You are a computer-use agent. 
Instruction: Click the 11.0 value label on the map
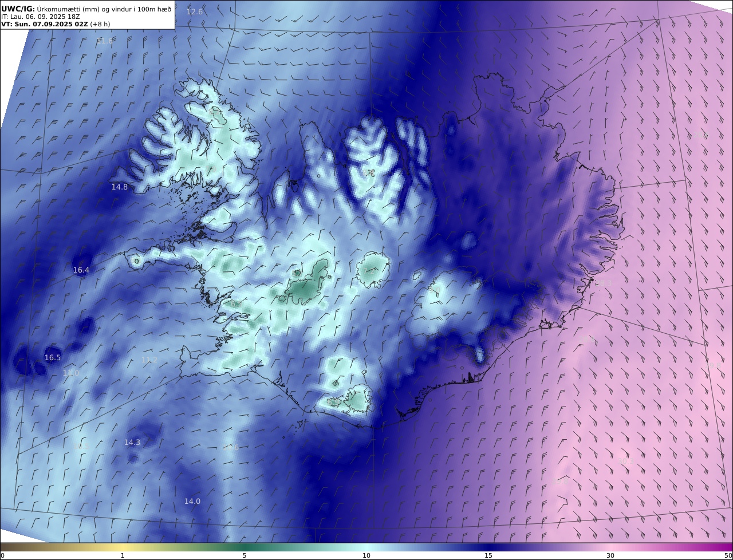(x=71, y=373)
